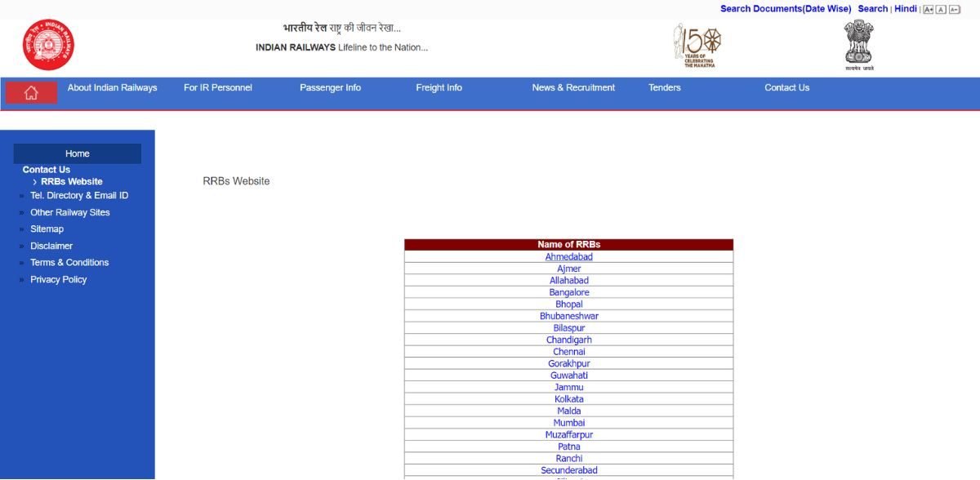Open the Chennai RRB link
Viewport: 980px width, 480px height.
click(x=569, y=352)
